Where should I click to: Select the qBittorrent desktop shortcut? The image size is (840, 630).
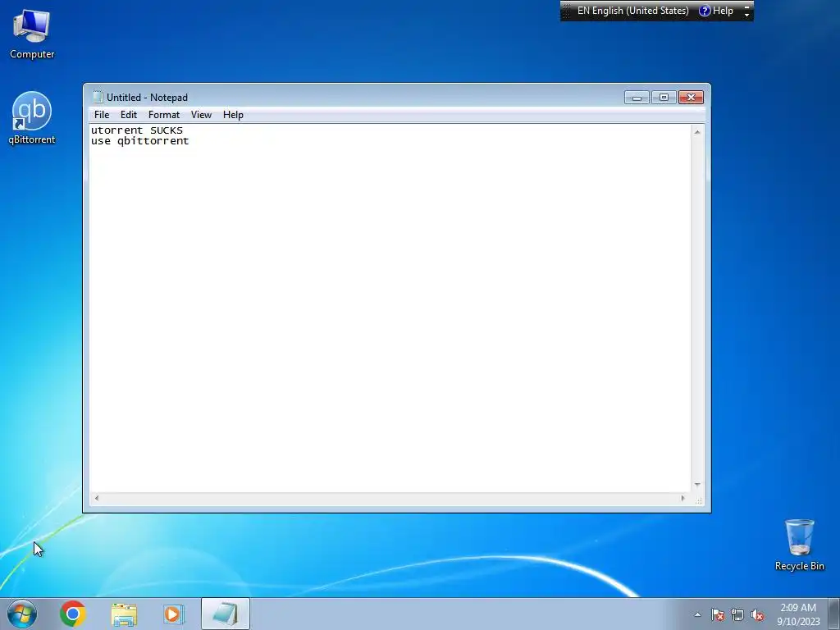[x=32, y=118]
